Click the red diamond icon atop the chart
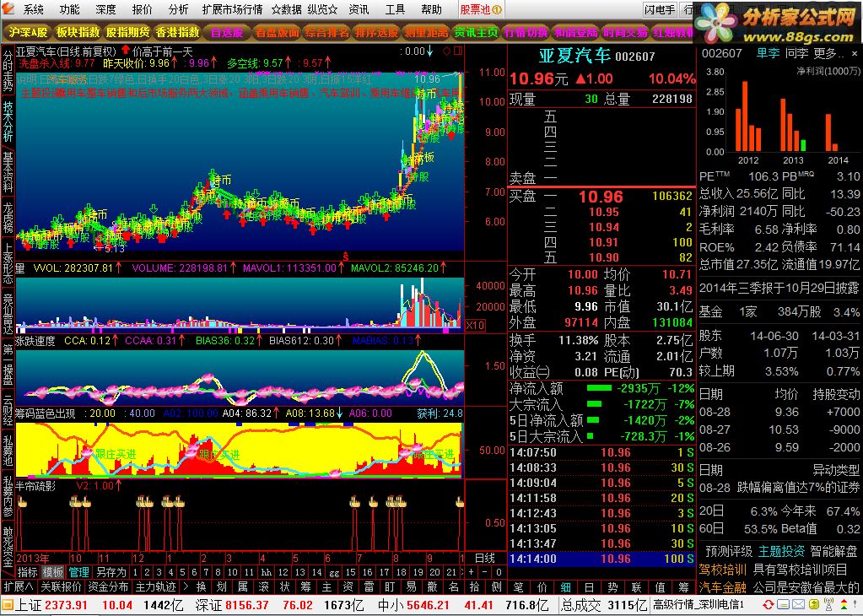 [x=446, y=51]
